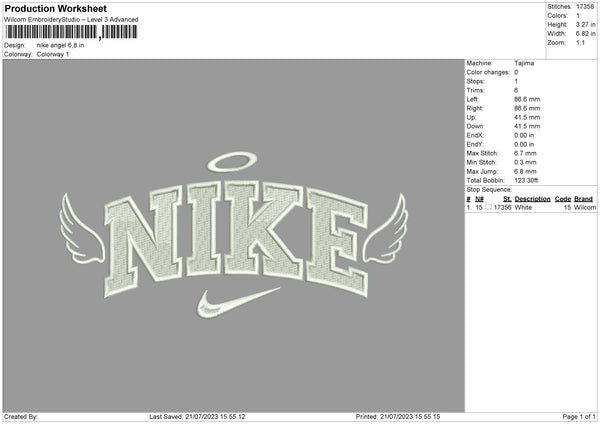
Task: Click the Zoom value 1:1
Action: pyautogui.click(x=580, y=42)
